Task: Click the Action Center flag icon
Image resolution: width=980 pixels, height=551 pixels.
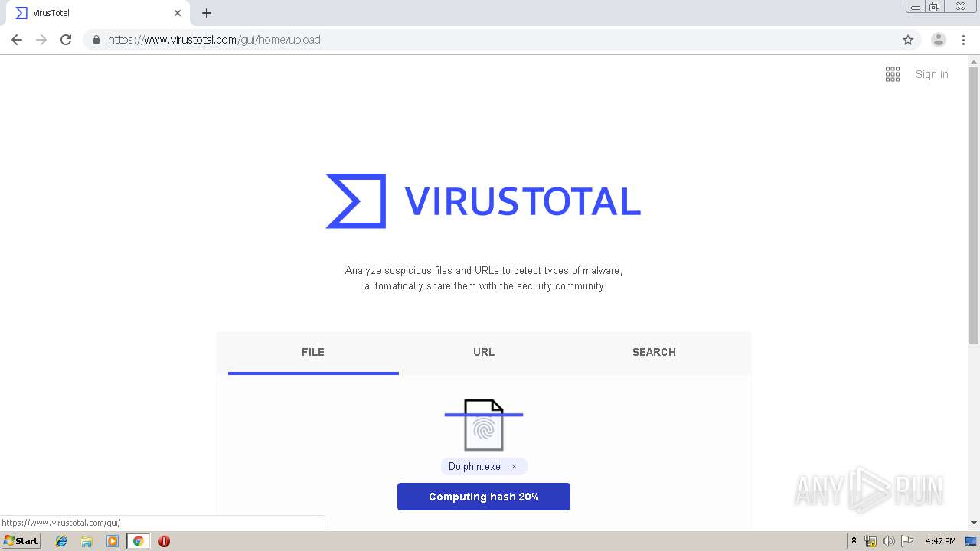Action: coord(907,541)
